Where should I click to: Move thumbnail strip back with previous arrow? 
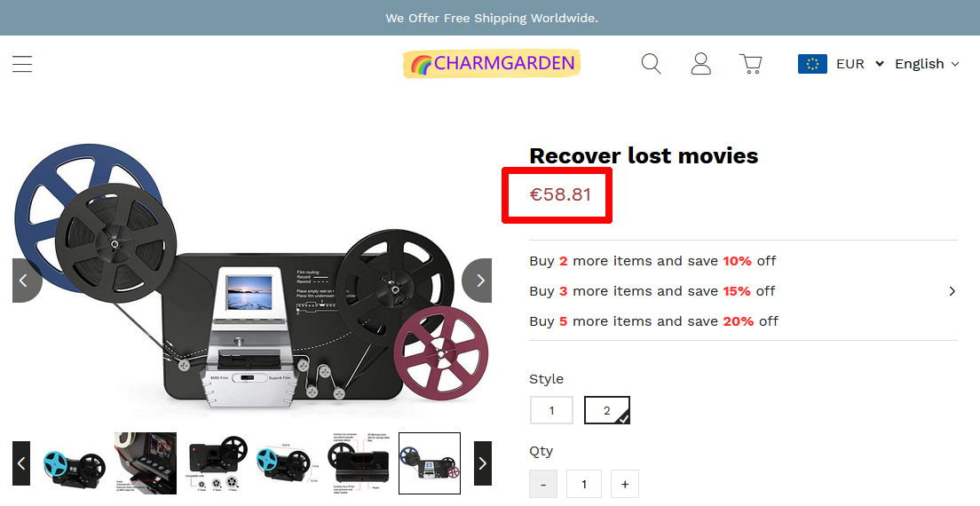(x=21, y=463)
